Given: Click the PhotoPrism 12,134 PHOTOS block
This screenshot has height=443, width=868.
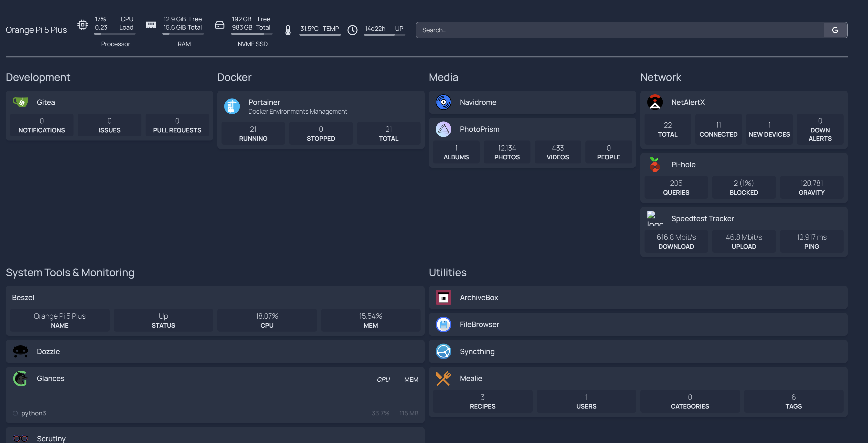Looking at the screenshot, I should coord(507,152).
